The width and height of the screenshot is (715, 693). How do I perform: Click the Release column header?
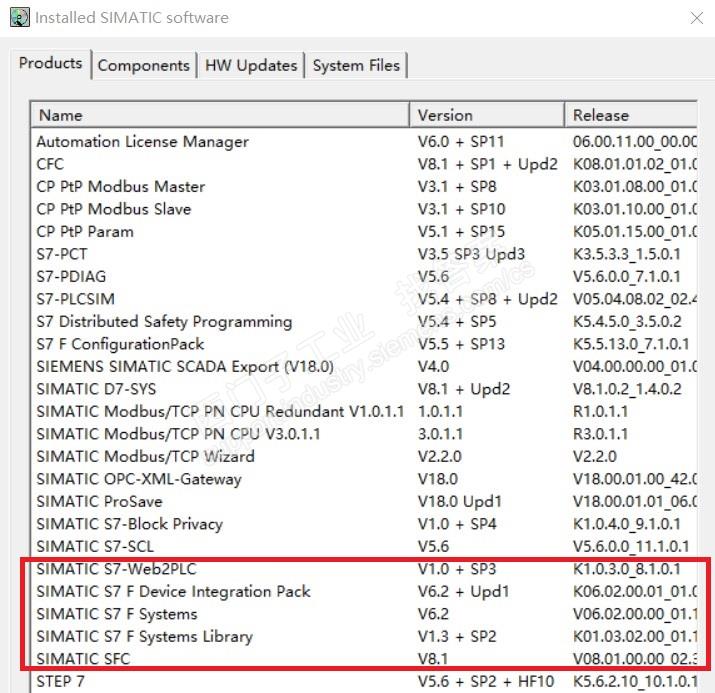630,115
